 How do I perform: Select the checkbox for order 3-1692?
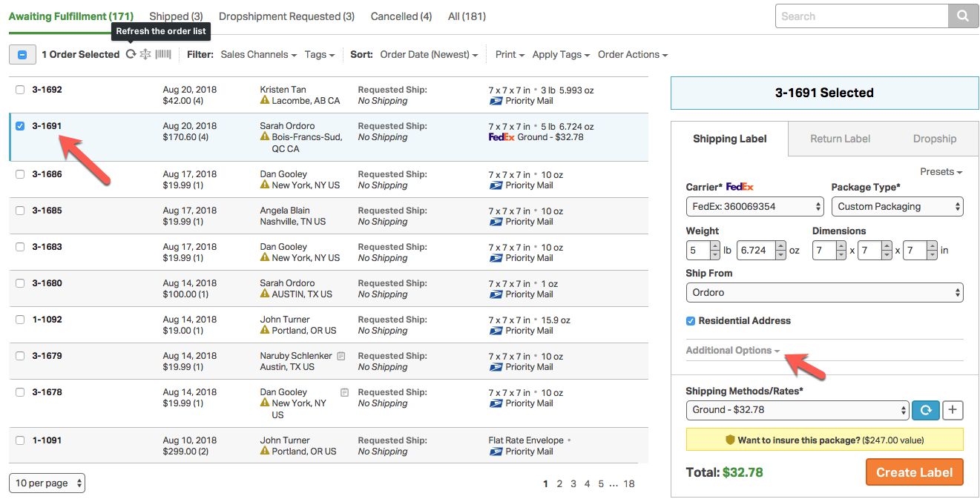point(21,90)
